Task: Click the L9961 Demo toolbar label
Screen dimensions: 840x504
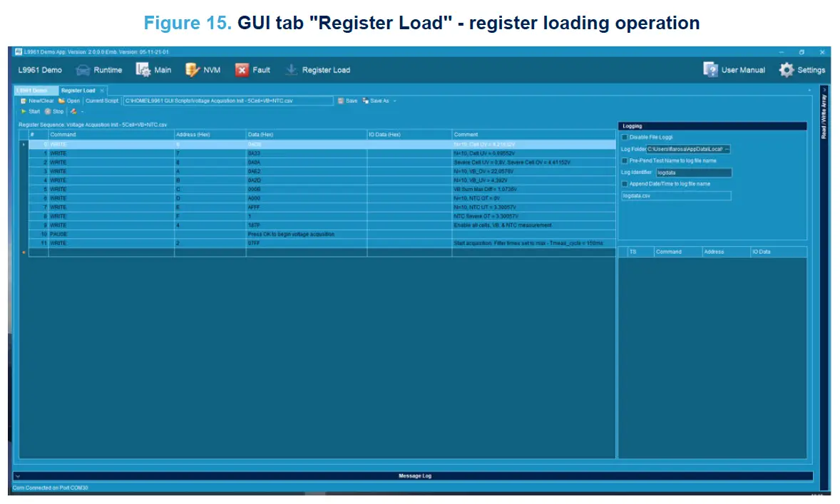Action: click(x=40, y=70)
